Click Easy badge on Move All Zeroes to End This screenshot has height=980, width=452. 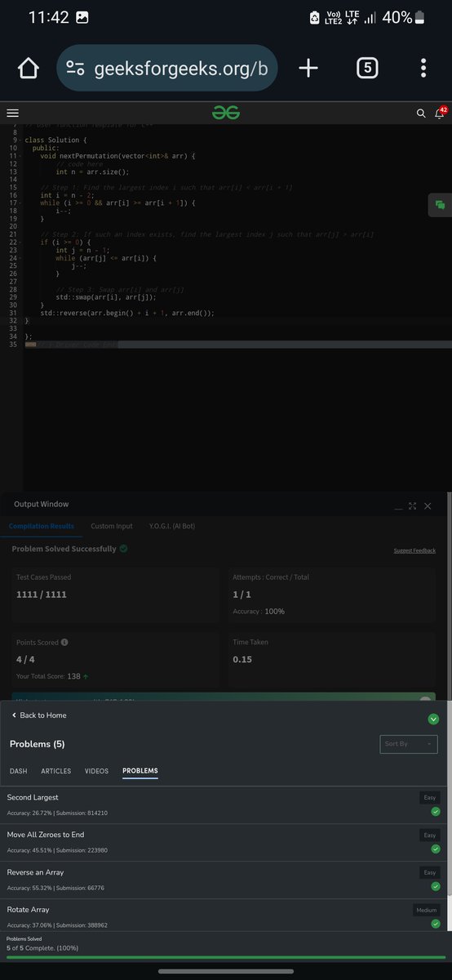[429, 835]
